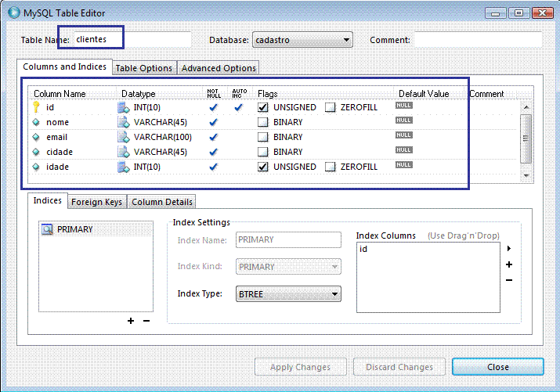
Task: Open the Foreign Keys sub-tab
Action: (96, 202)
